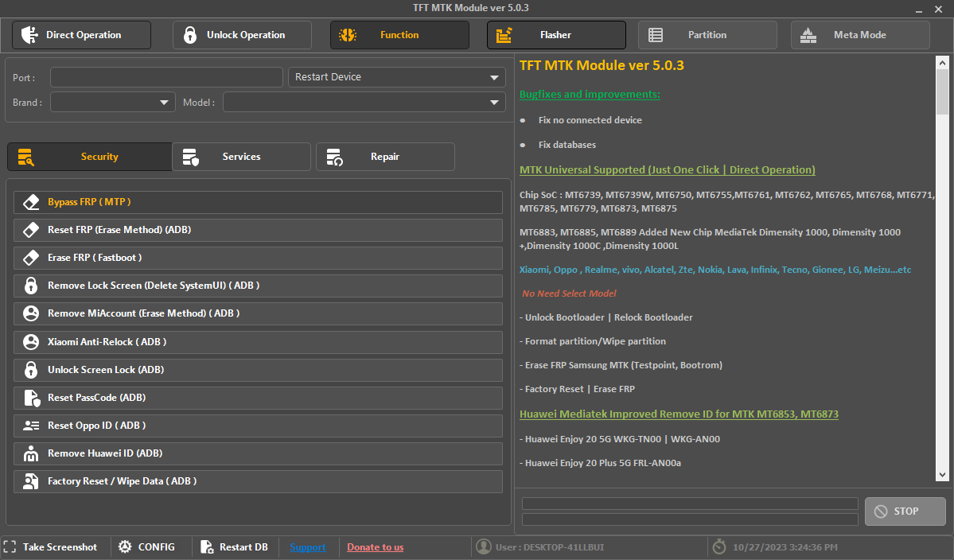The width and height of the screenshot is (954, 560).
Task: Open the Meta Mode tab
Action: click(860, 35)
